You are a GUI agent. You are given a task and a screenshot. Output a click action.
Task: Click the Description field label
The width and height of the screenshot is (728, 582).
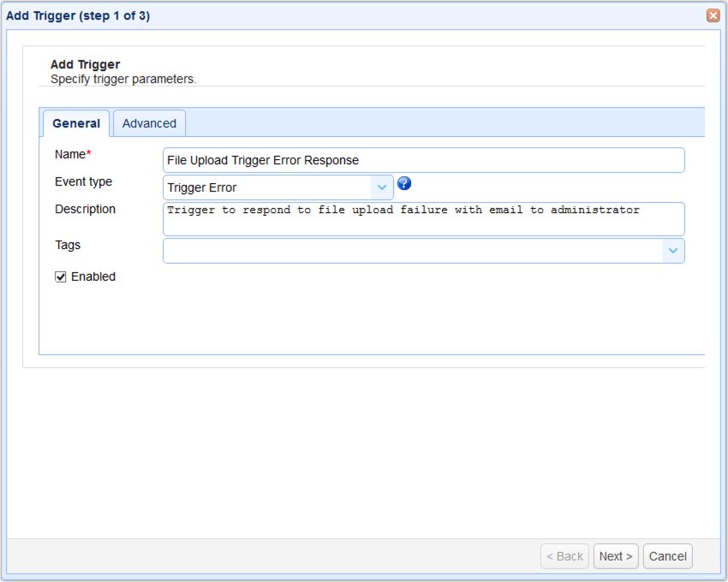coord(85,210)
